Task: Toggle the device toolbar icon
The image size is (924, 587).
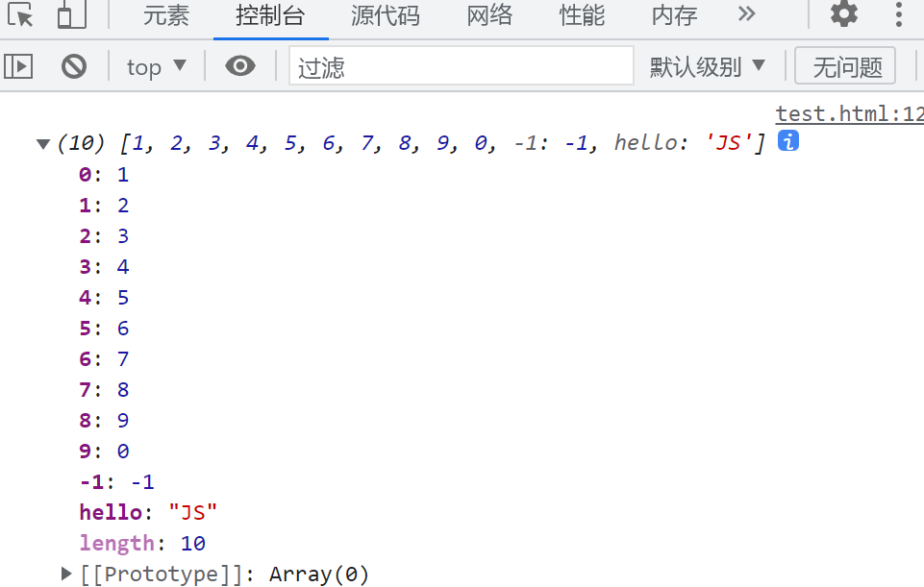Action: [x=72, y=14]
